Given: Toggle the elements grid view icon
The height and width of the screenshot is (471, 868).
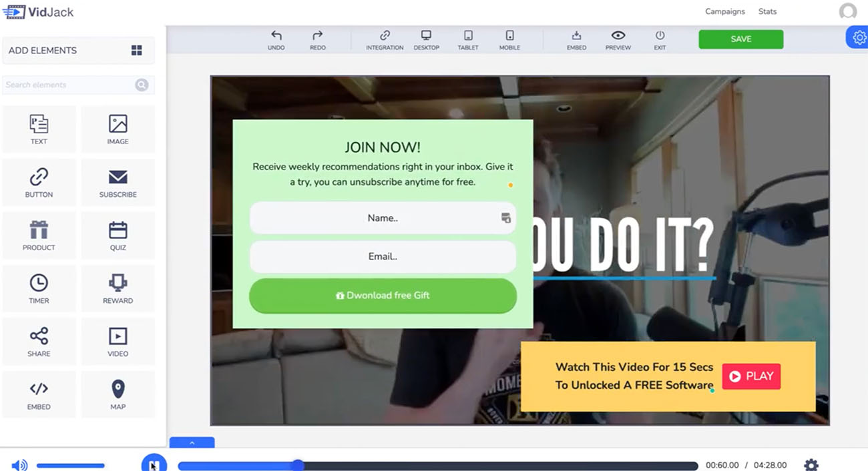Looking at the screenshot, I should [x=137, y=51].
